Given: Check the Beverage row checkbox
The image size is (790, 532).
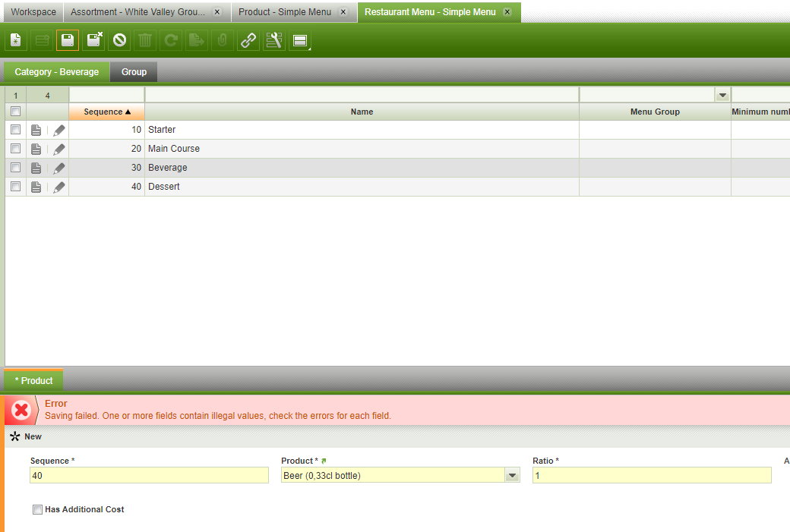Looking at the screenshot, I should point(16,167).
